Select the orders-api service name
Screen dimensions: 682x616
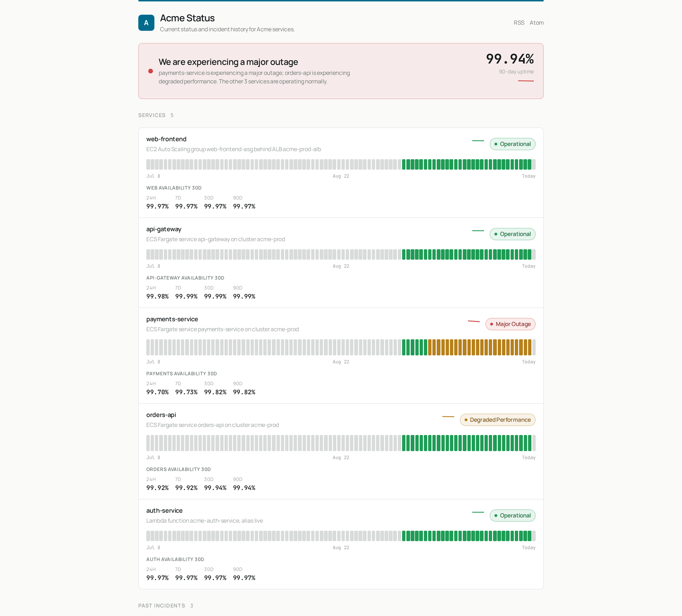click(161, 415)
